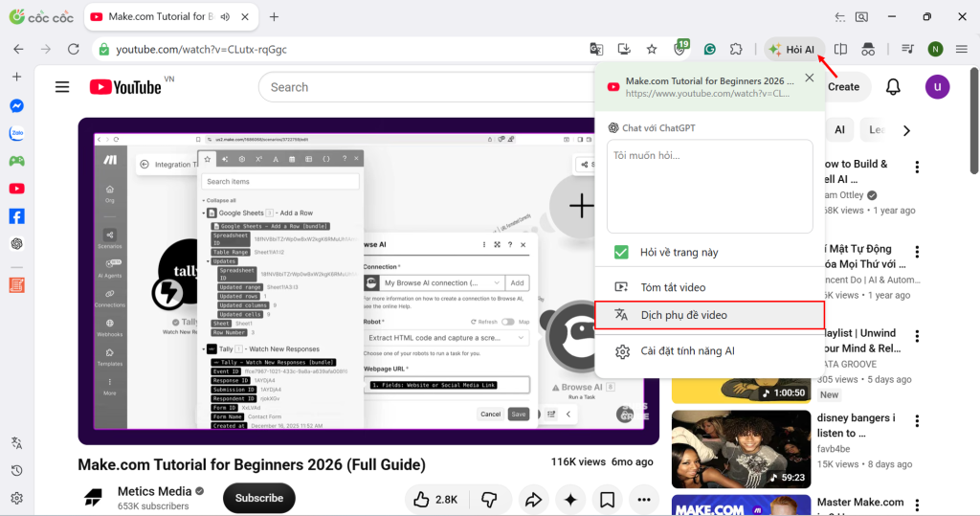Image resolution: width=980 pixels, height=516 pixels.
Task: Open the media playlist control icon
Action: pyautogui.click(x=907, y=49)
